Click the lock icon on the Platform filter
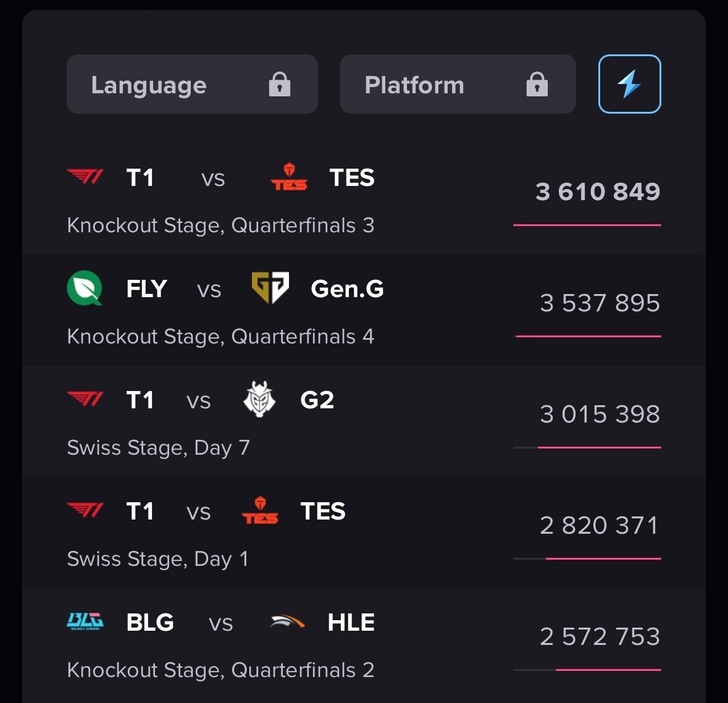728x703 pixels. coord(537,84)
